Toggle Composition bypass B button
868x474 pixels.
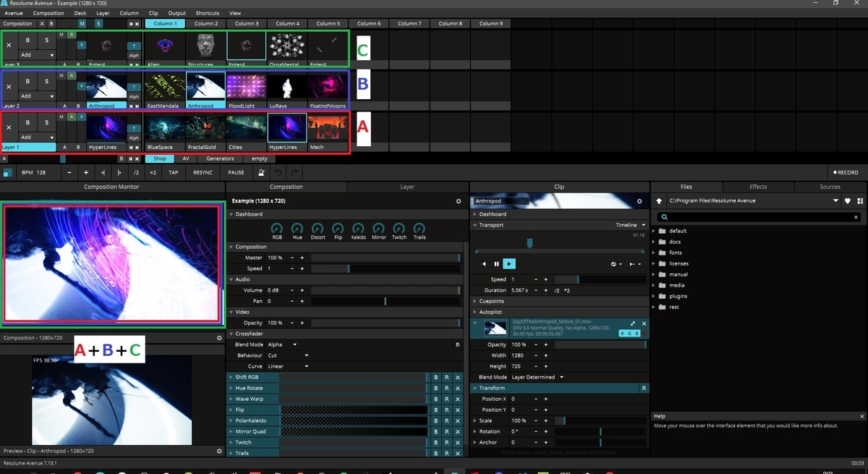click(51, 23)
